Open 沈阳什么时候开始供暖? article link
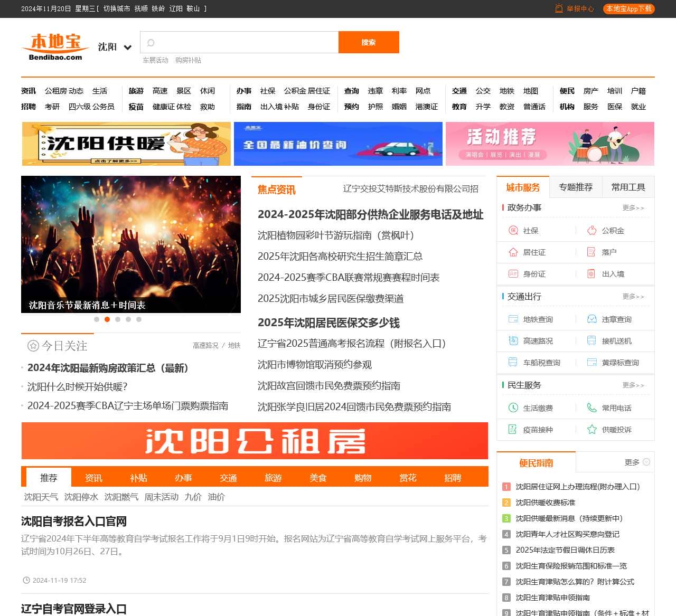The width and height of the screenshot is (676, 616). [78, 387]
